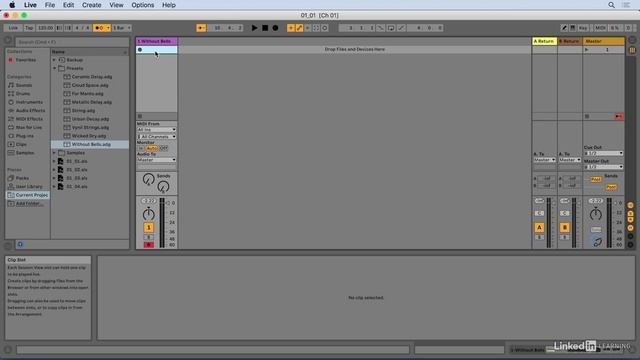Expand the Samples folder in browser
Viewport: 640px width, 360px height.
click(54, 153)
